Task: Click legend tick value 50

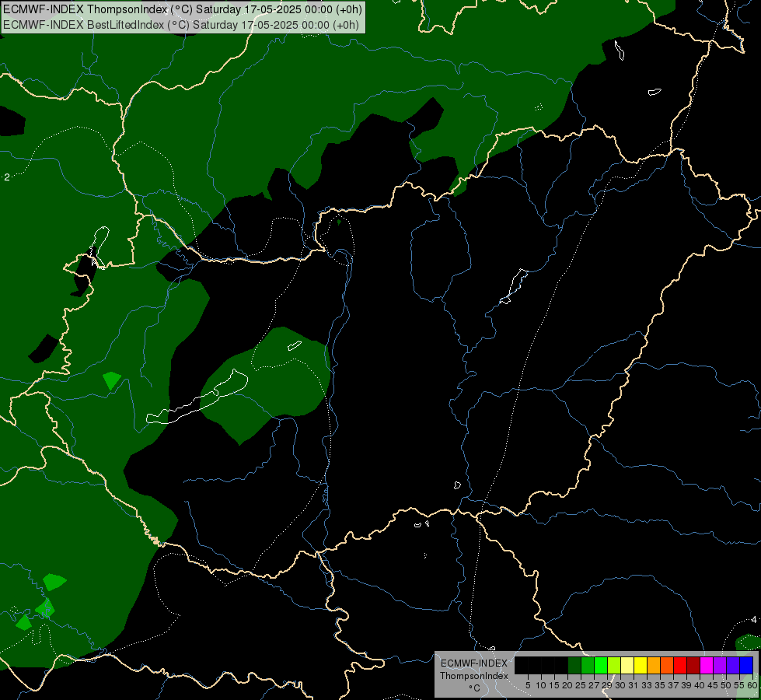Action: click(x=726, y=685)
